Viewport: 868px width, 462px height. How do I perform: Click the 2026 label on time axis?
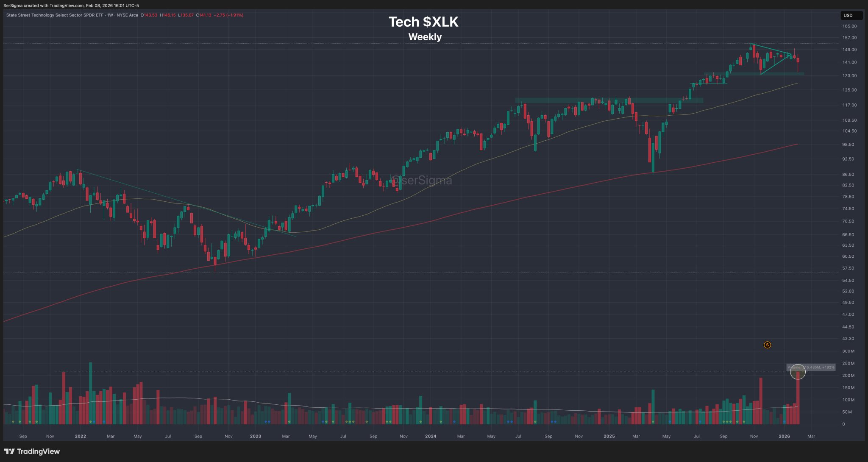(784, 436)
